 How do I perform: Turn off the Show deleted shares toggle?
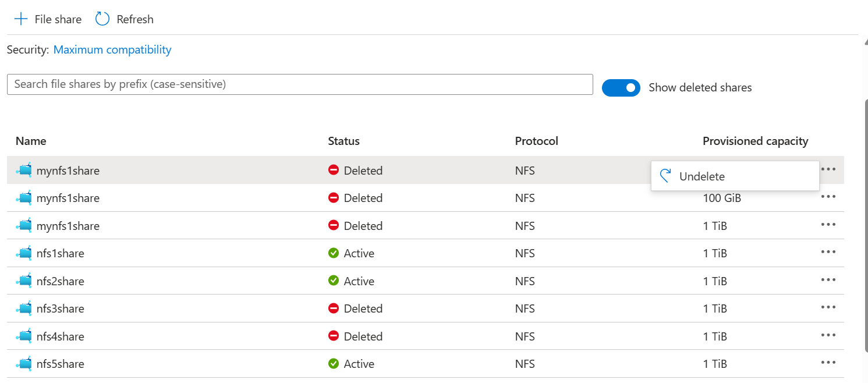tap(621, 88)
